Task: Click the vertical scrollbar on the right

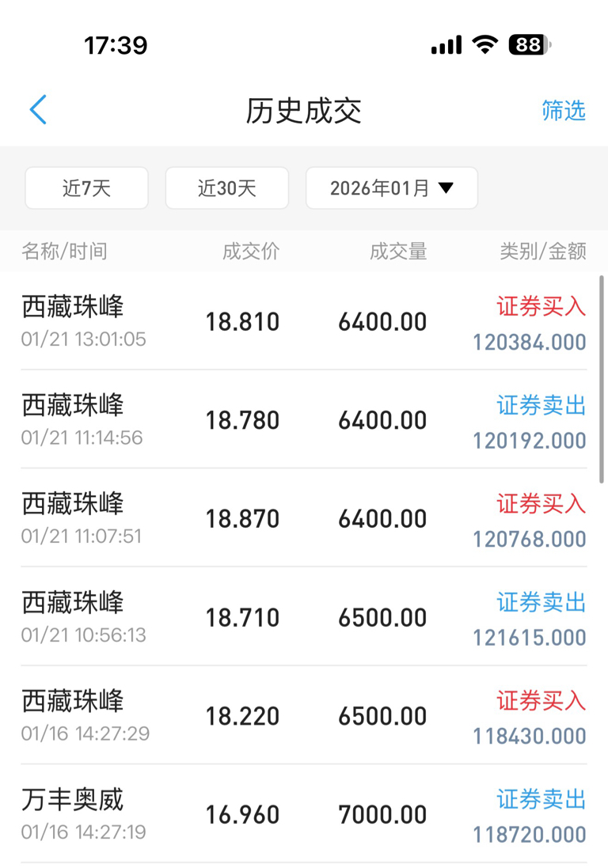Action: coord(602,380)
